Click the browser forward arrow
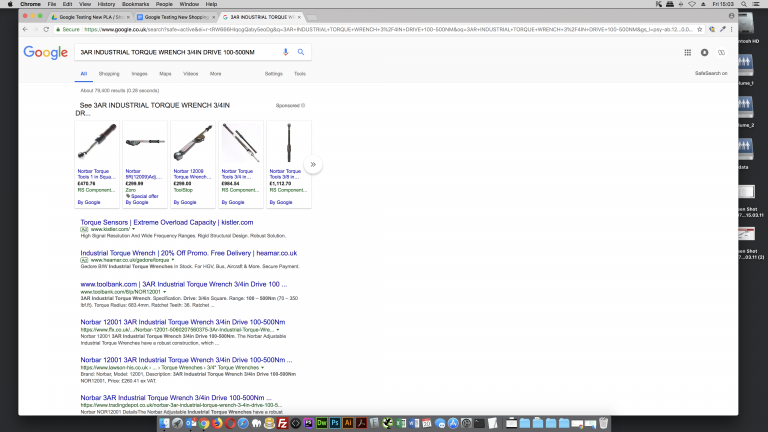The width and height of the screenshot is (768, 432). [x=36, y=29]
